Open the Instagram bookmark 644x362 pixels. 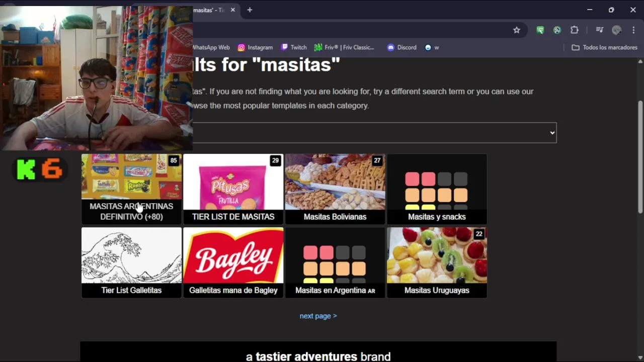[255, 47]
